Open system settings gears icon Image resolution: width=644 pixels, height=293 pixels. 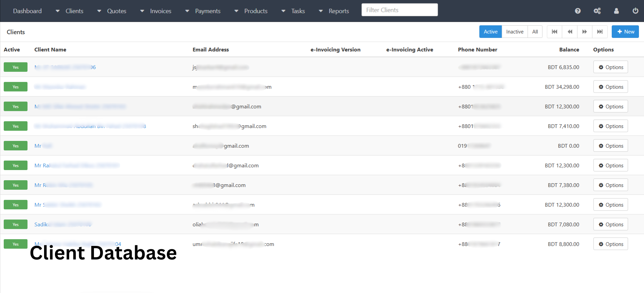[597, 11]
